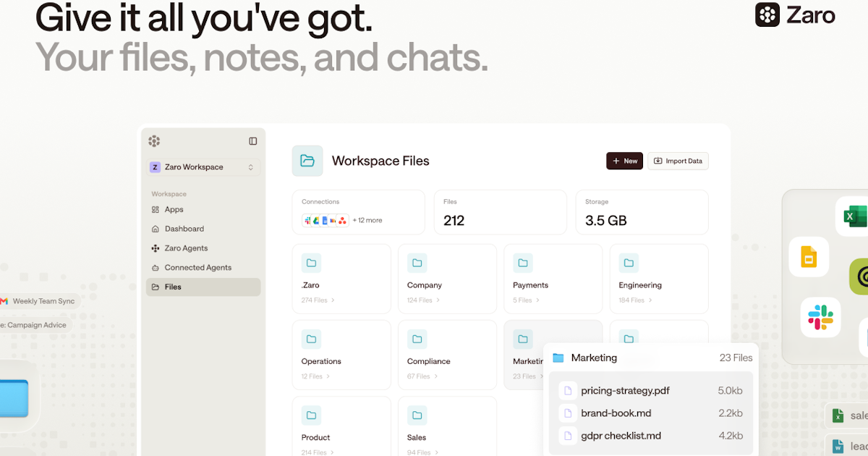Click the Engineering folder name
The width and height of the screenshot is (868, 456).
tap(640, 285)
